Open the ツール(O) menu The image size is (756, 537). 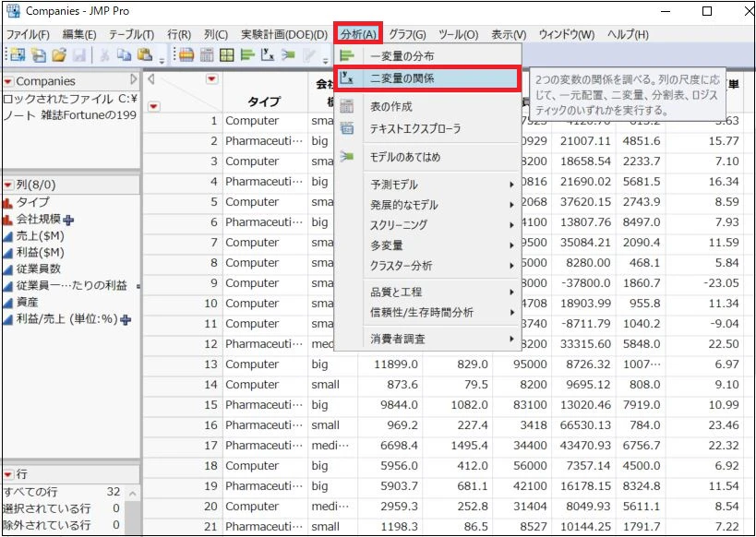click(x=458, y=35)
